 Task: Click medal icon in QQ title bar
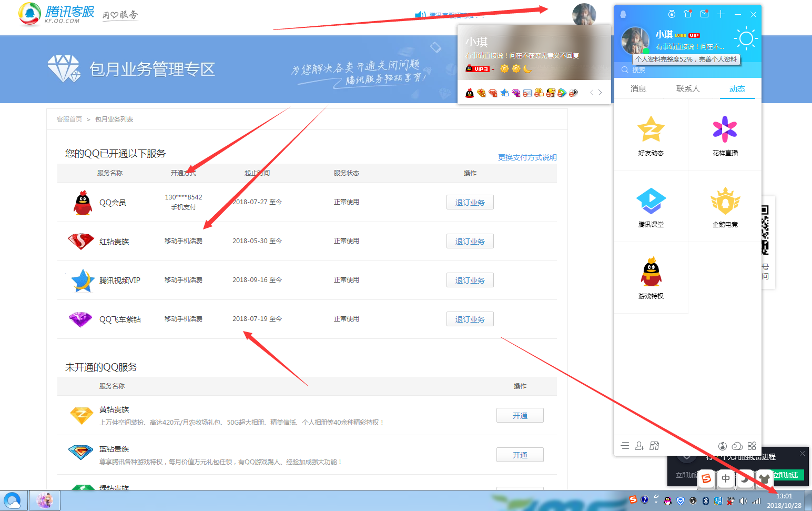[672, 14]
